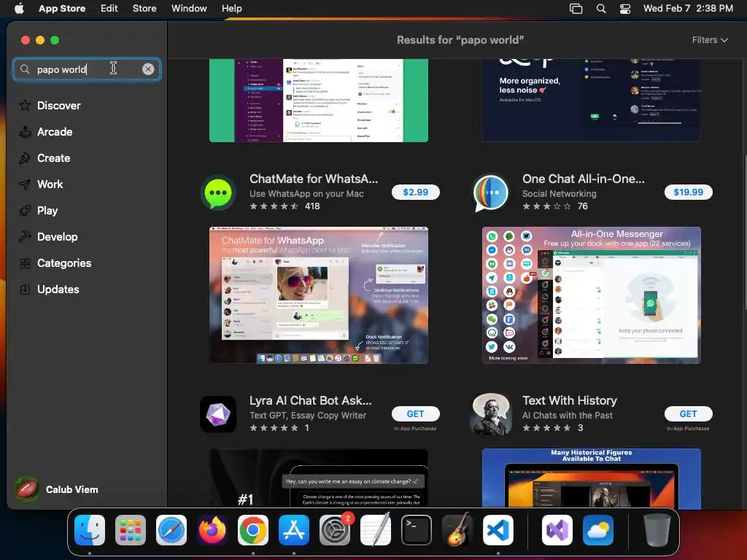
Task: Open the One Chat All-in-One app icon
Action: 491,192
